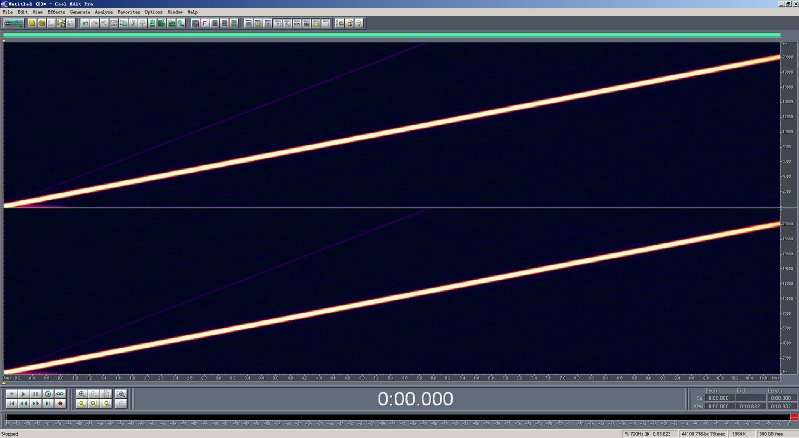Click the Fast Forward transport button
This screenshot has width=799, height=438.
point(35,403)
